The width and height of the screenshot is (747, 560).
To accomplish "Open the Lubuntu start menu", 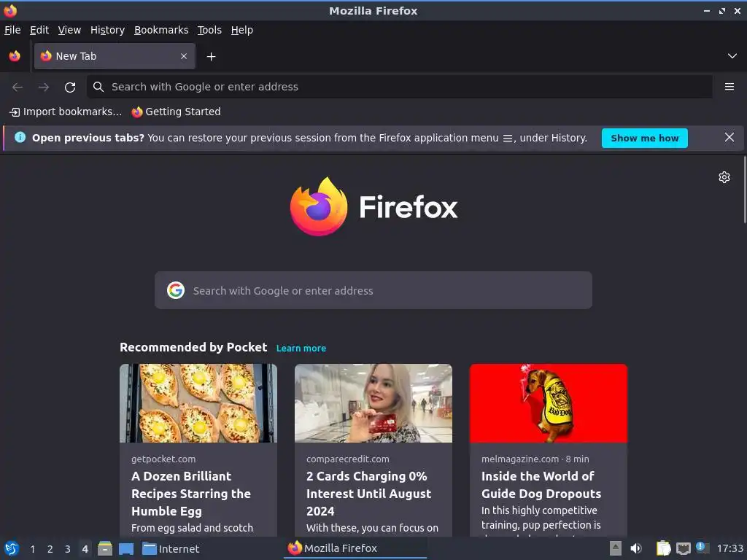I will (12, 548).
